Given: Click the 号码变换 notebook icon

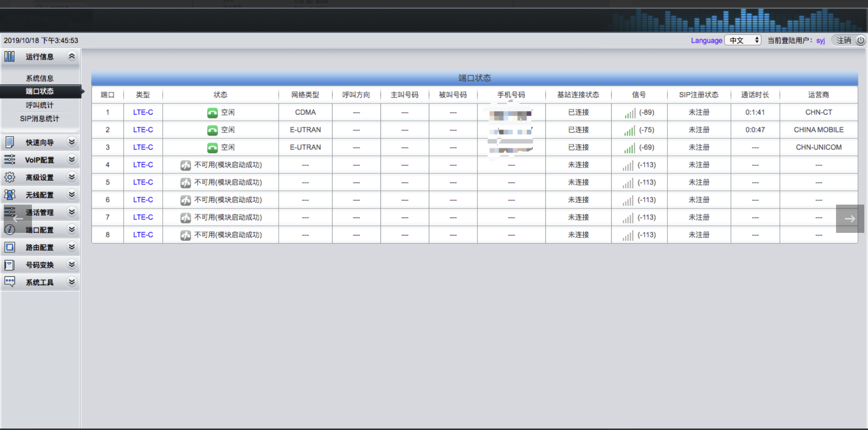Looking at the screenshot, I should (10, 264).
